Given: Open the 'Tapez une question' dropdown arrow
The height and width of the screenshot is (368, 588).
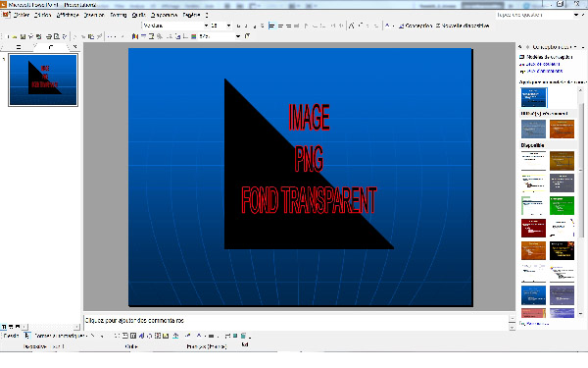Looking at the screenshot, I should click(576, 15).
